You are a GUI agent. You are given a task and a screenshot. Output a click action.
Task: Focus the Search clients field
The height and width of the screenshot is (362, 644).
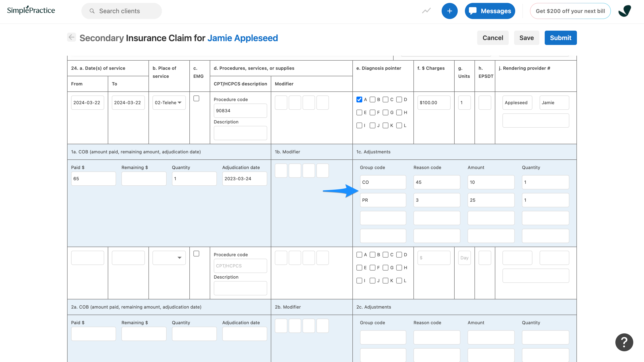[121, 11]
